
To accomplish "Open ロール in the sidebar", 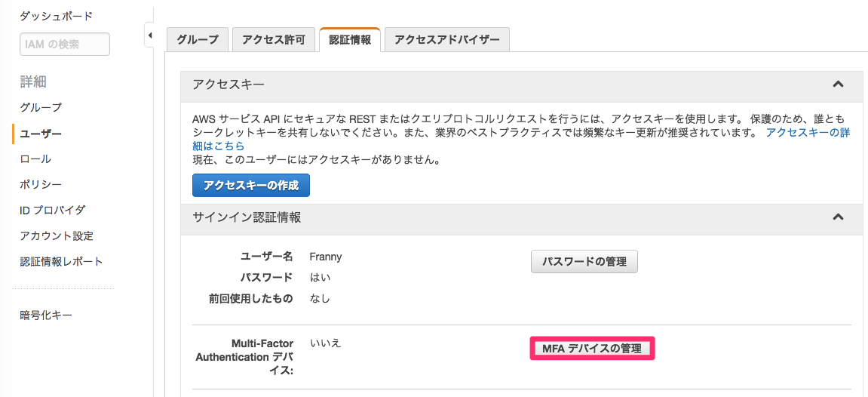I will (x=35, y=158).
